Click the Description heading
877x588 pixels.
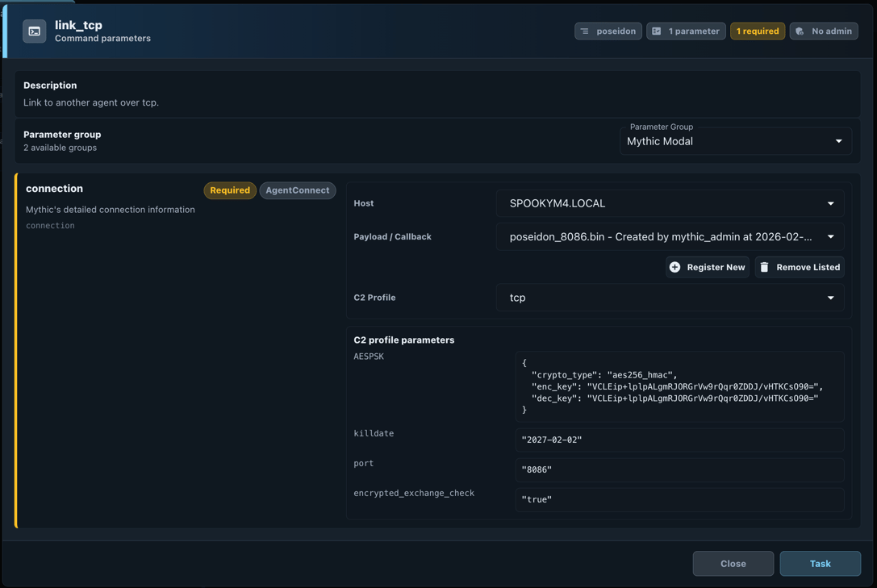(50, 85)
